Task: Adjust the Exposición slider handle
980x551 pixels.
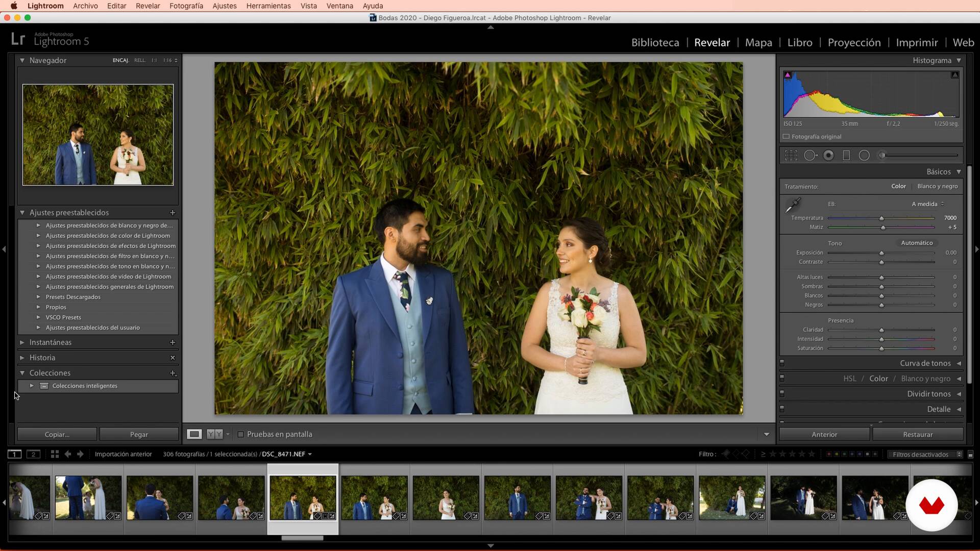Action: pos(881,253)
